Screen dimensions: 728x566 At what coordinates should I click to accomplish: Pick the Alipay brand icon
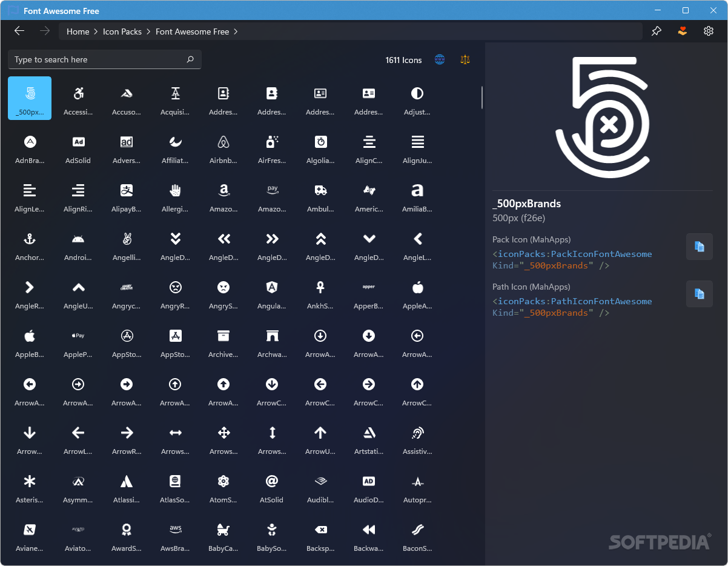pos(127,195)
